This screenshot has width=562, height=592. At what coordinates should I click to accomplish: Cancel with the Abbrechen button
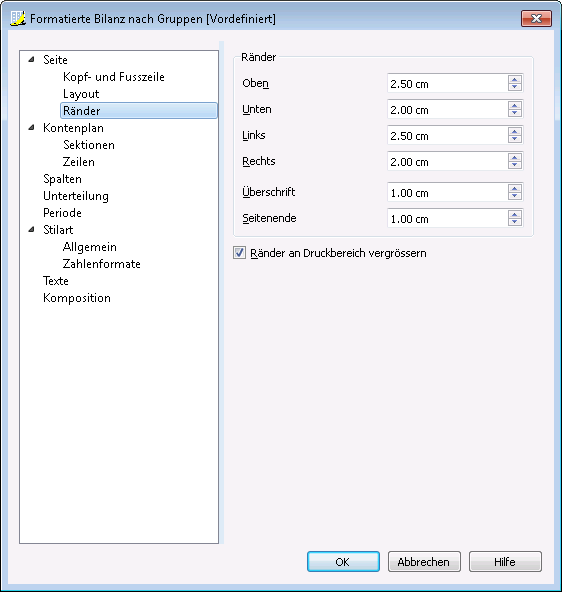point(424,561)
